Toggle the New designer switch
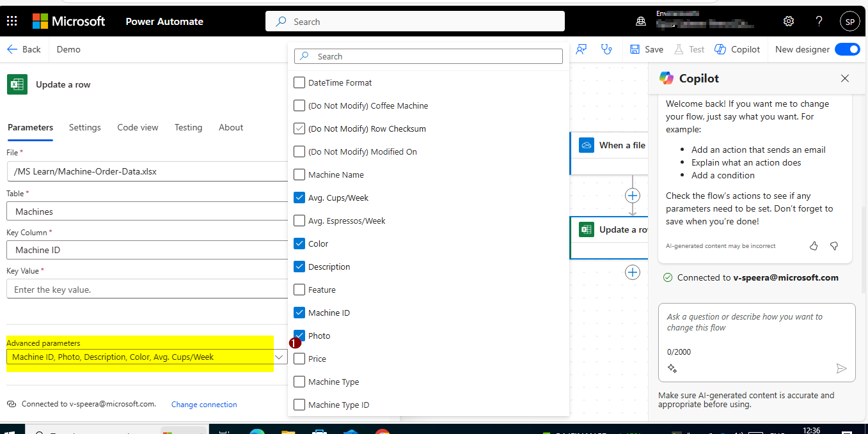Viewport: 868px width, 434px height. pyautogui.click(x=848, y=49)
